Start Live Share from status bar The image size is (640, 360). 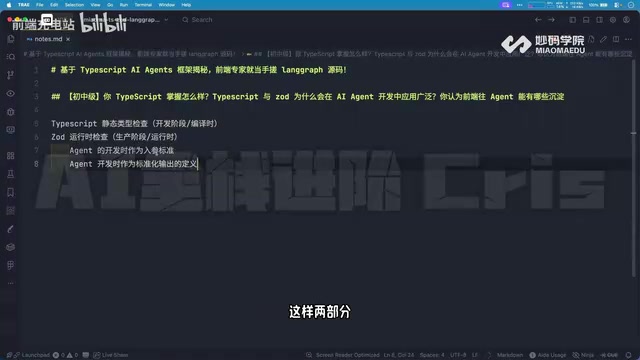coord(111,355)
